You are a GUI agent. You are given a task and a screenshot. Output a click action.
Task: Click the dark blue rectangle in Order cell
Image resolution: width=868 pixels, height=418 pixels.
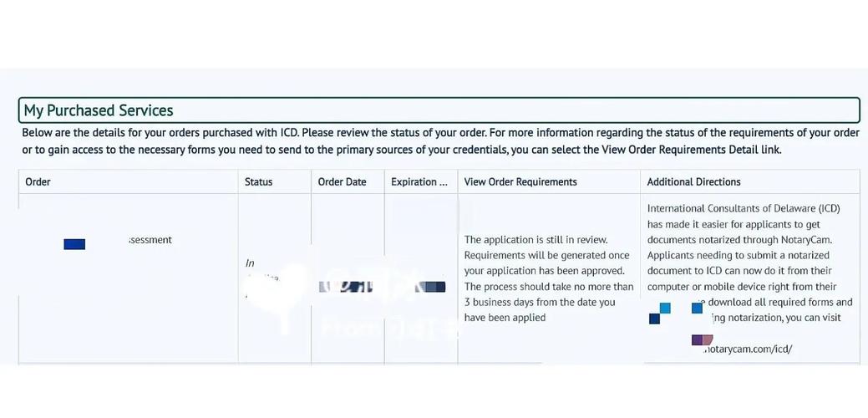74,244
